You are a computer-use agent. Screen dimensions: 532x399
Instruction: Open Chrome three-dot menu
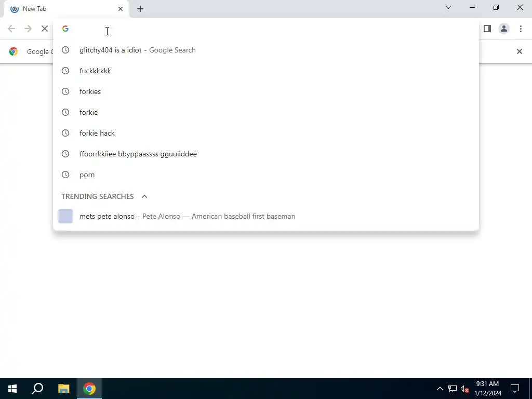tap(521, 29)
